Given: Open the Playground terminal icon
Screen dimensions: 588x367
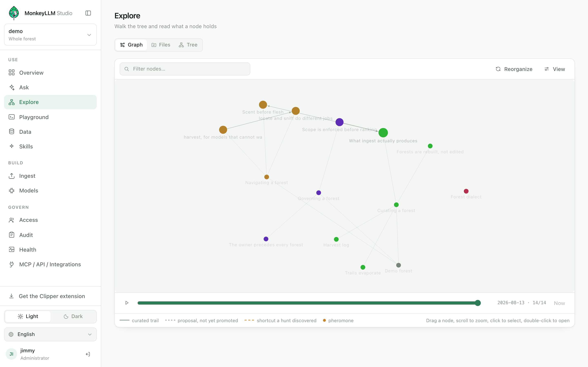Looking at the screenshot, I should pyautogui.click(x=12, y=117).
